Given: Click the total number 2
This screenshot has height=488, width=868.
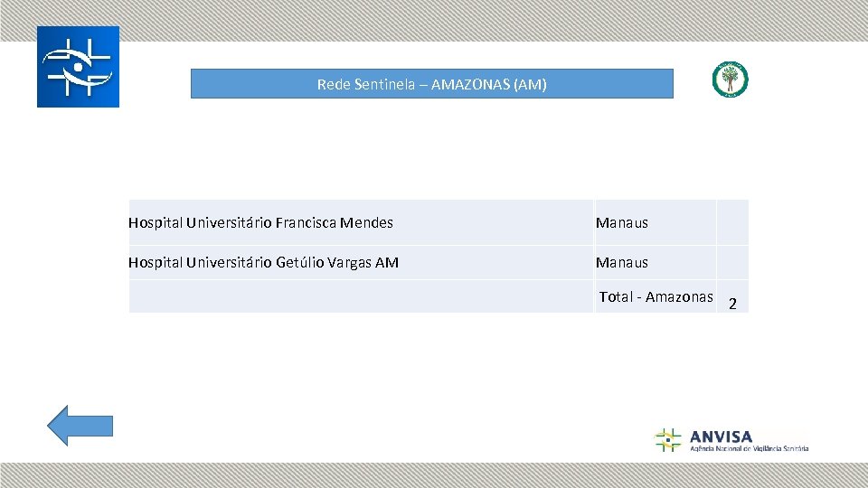Looking at the screenshot, I should tap(732, 304).
